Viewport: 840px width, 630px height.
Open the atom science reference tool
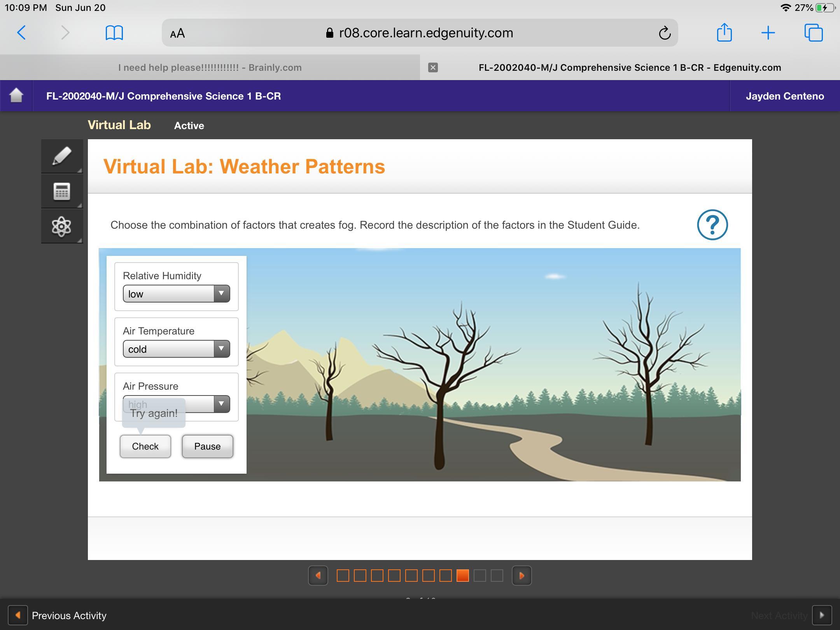click(x=62, y=226)
